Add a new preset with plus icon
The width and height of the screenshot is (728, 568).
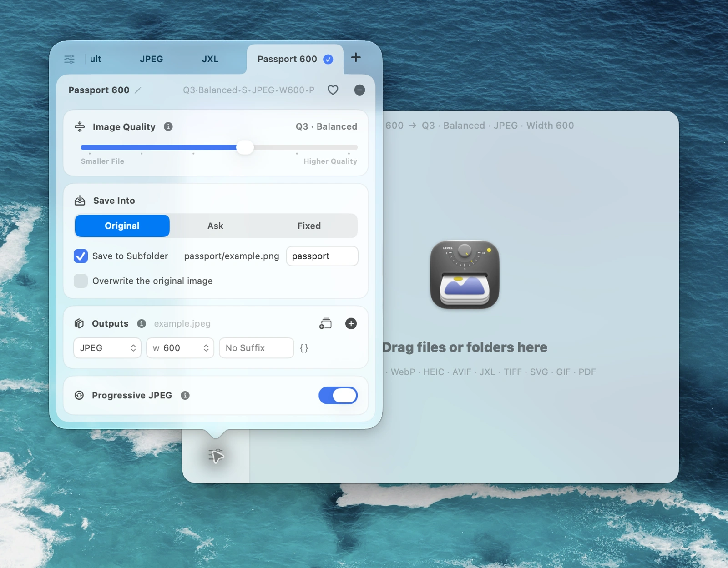356,57
